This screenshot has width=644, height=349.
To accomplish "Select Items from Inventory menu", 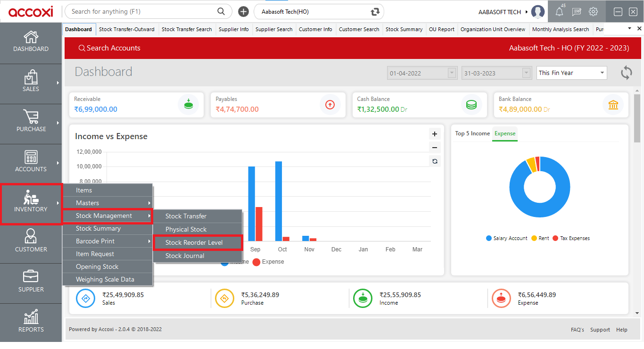I will pyautogui.click(x=107, y=190).
